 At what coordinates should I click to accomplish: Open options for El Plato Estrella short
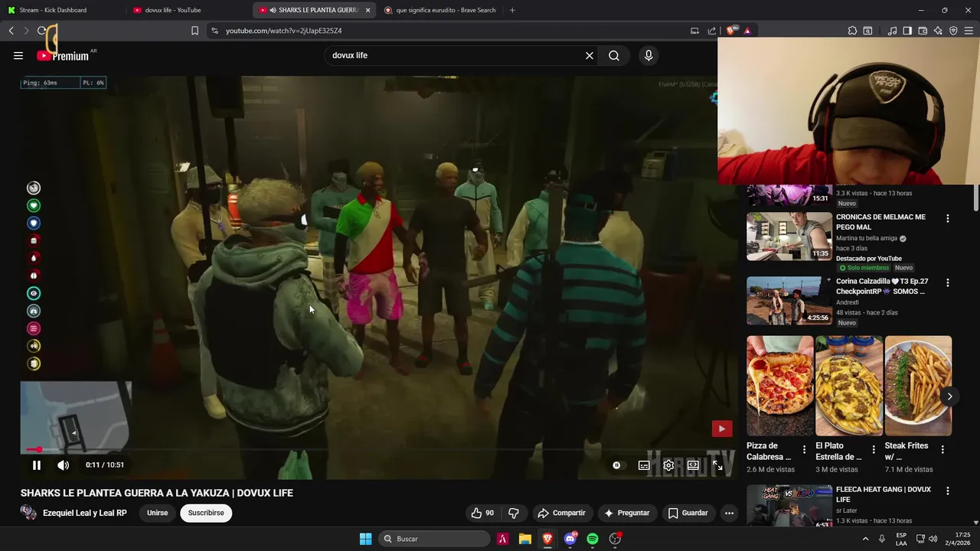point(874,450)
